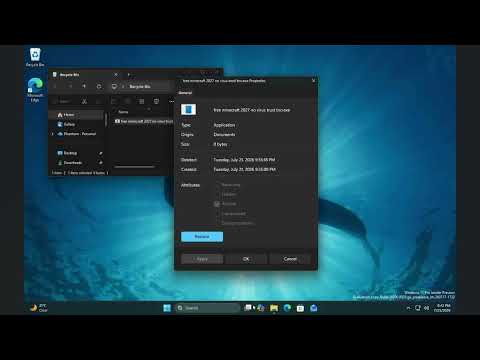Click the Explorer sidebar vertical scrollbar
Viewport: 480px width, 360px height.
point(106,120)
